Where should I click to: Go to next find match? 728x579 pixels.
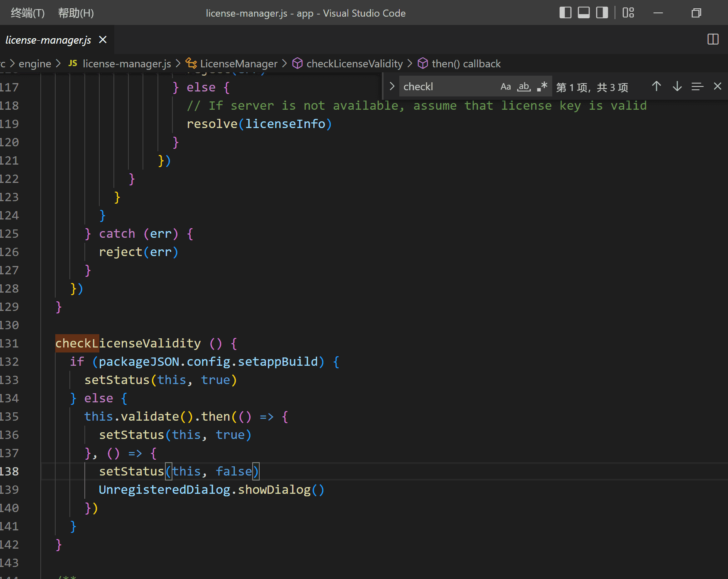[677, 86]
